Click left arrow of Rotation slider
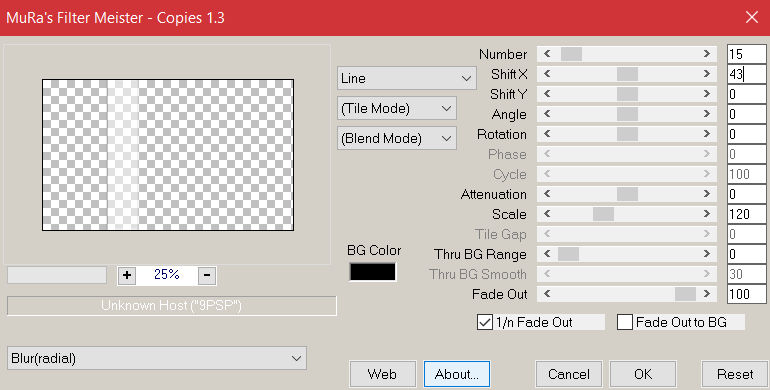770x390 pixels. click(x=547, y=134)
